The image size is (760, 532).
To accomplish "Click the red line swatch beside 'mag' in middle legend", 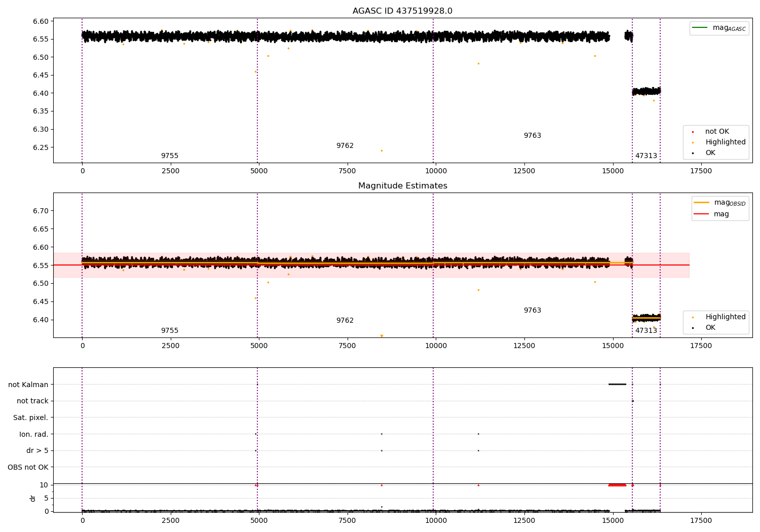I will click(x=701, y=214).
